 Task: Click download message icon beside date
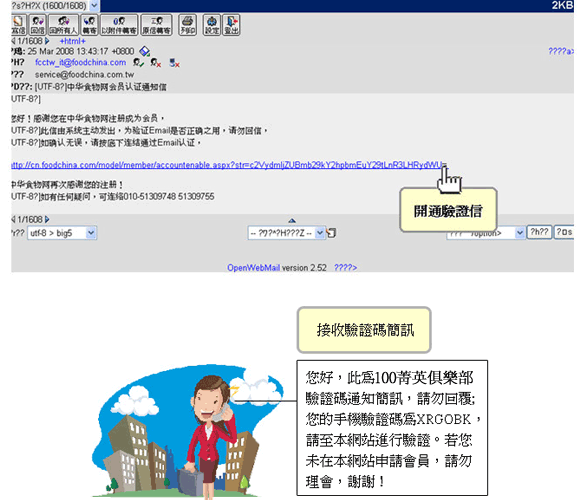pos(145,51)
